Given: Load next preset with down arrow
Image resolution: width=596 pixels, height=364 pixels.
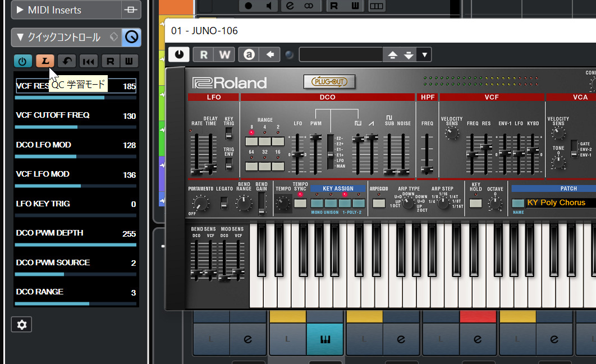Looking at the screenshot, I should pyautogui.click(x=409, y=55).
